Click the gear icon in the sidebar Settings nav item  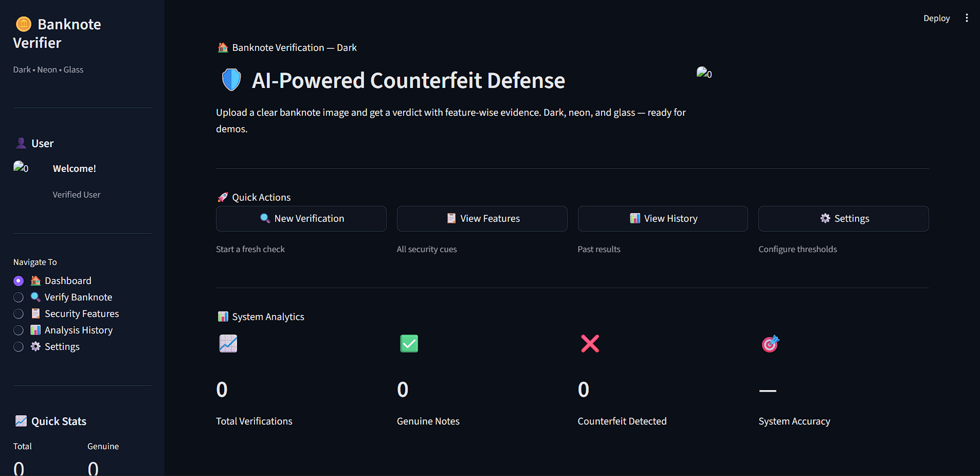[35, 346]
